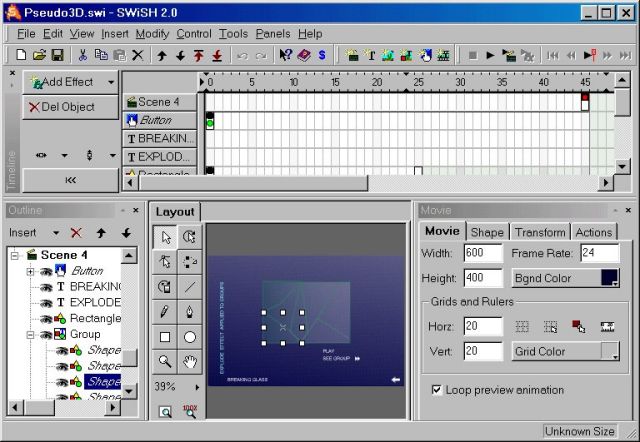Click the Show Rulers icon
Screen dimensions: 640x442
point(606,326)
